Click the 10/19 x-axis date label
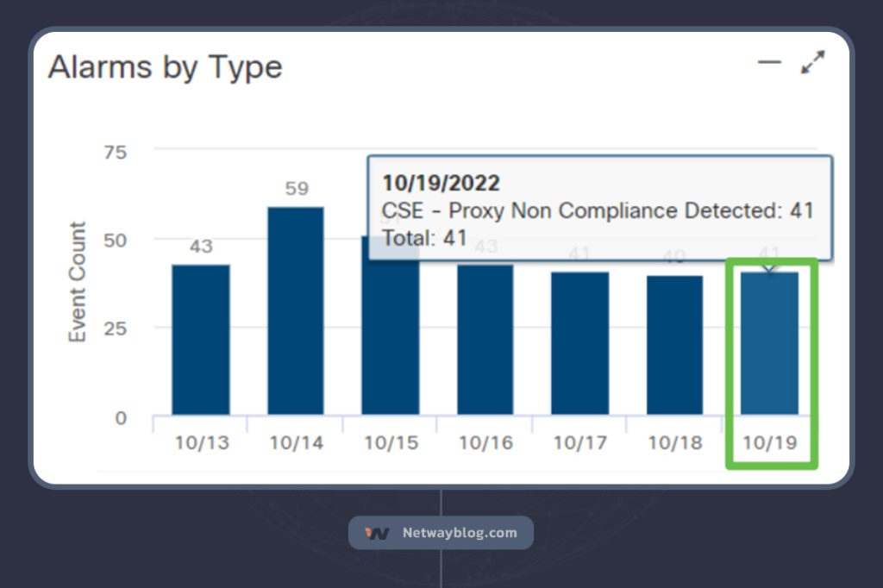The width and height of the screenshot is (883, 588). pos(769,443)
